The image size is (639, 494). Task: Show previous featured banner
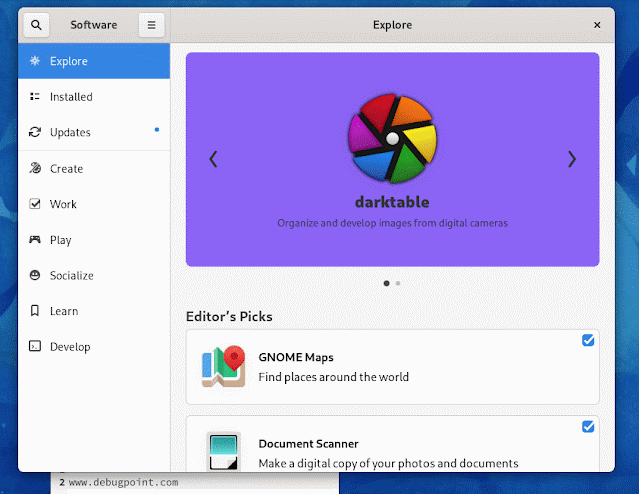coord(213,159)
